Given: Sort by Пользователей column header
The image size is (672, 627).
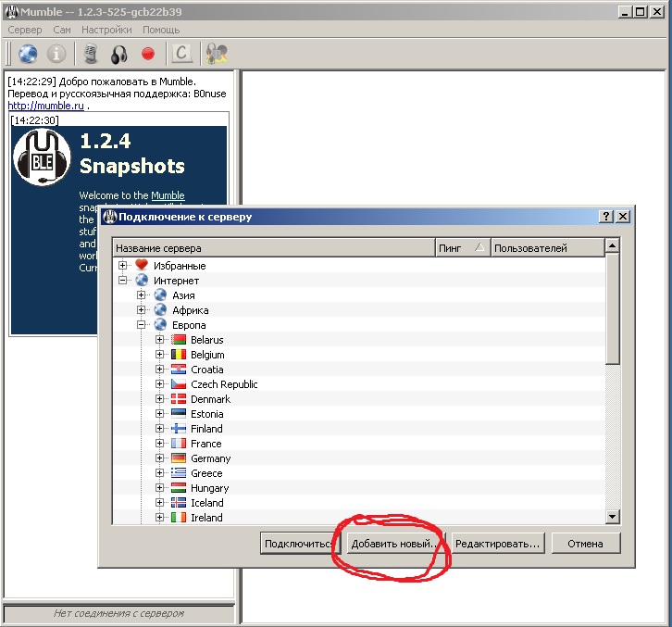Looking at the screenshot, I should [x=548, y=248].
